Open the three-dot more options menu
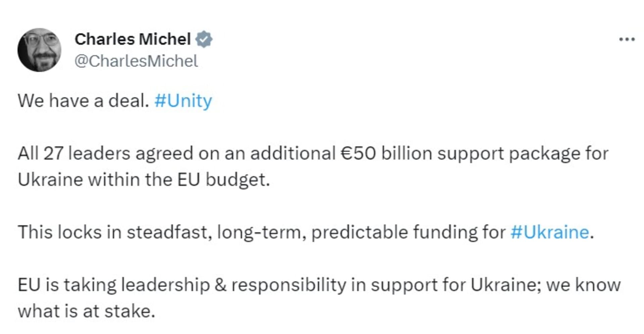The image size is (644, 334). point(627,40)
